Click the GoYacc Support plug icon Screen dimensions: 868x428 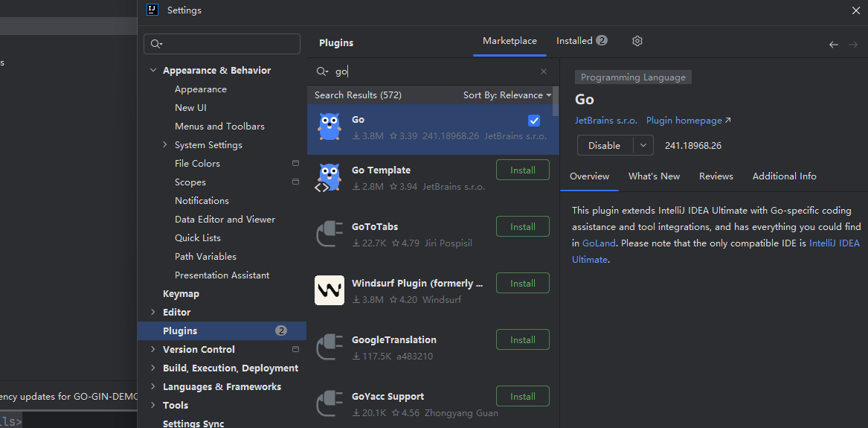point(329,403)
